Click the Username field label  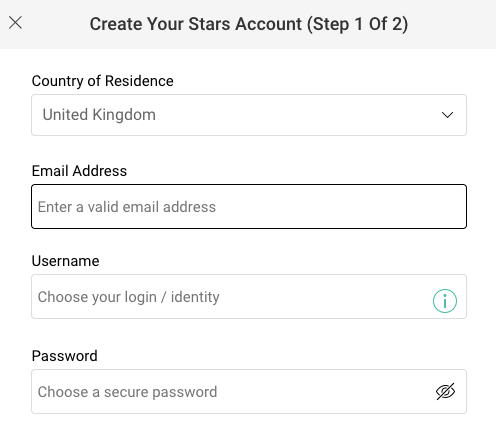click(x=65, y=261)
